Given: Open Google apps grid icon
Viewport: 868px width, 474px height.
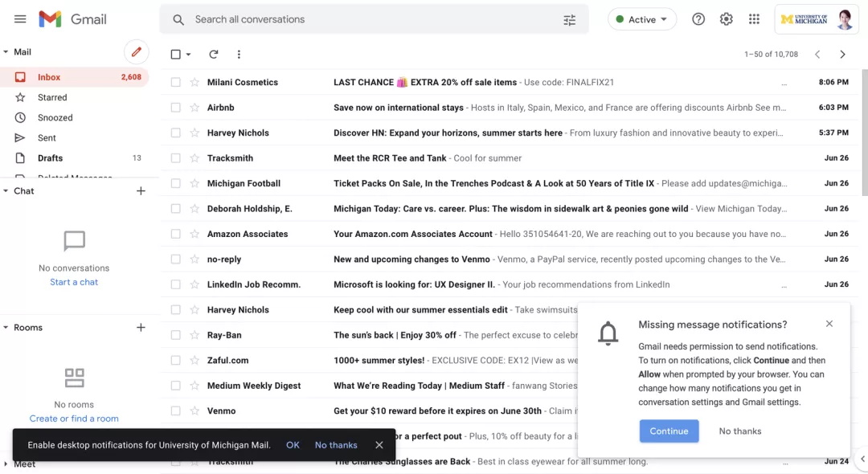Looking at the screenshot, I should coord(754,19).
